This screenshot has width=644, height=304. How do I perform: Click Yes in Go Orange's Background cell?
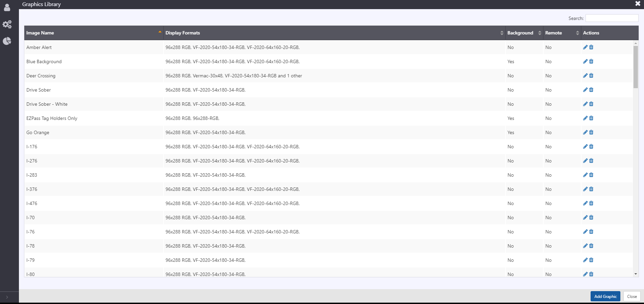(x=511, y=132)
